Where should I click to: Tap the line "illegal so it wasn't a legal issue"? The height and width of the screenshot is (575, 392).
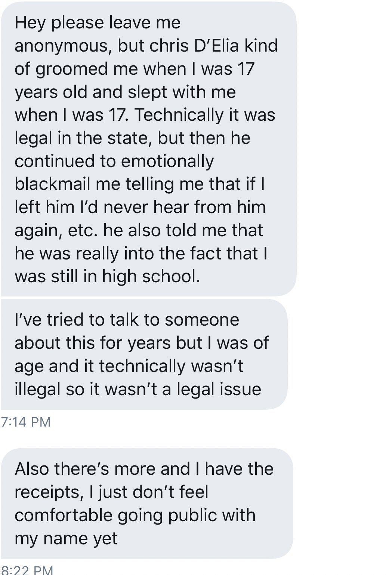[138, 389]
